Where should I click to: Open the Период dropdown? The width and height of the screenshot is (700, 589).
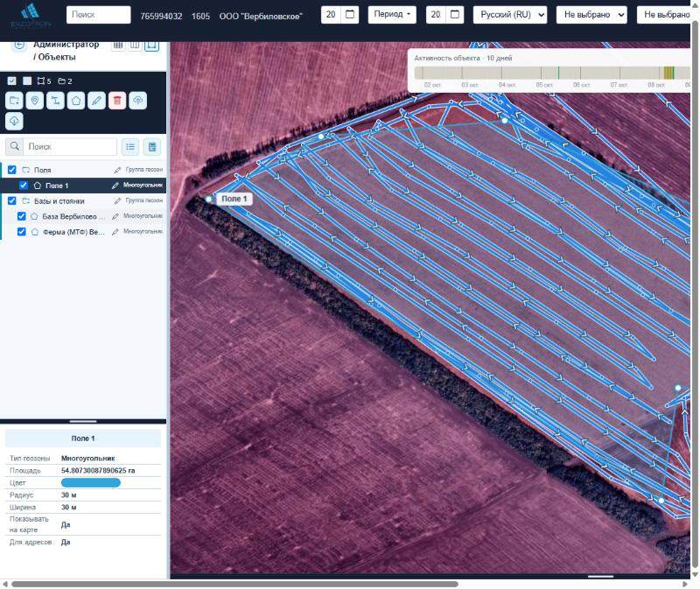point(392,15)
